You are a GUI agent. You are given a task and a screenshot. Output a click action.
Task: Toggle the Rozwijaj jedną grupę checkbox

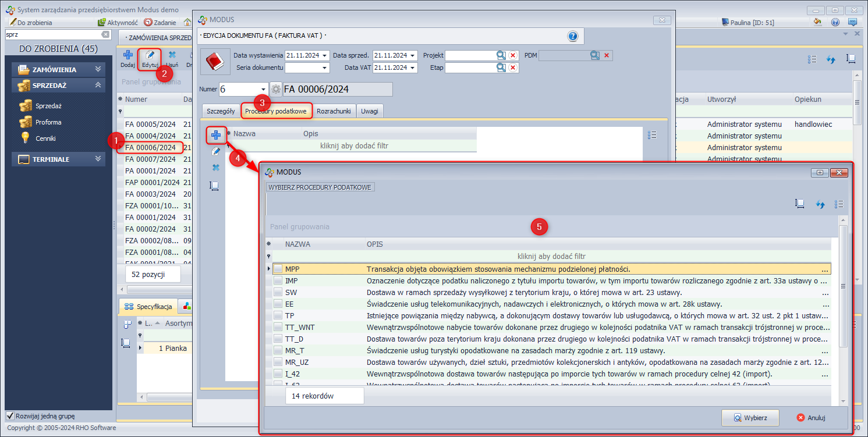tap(10, 416)
